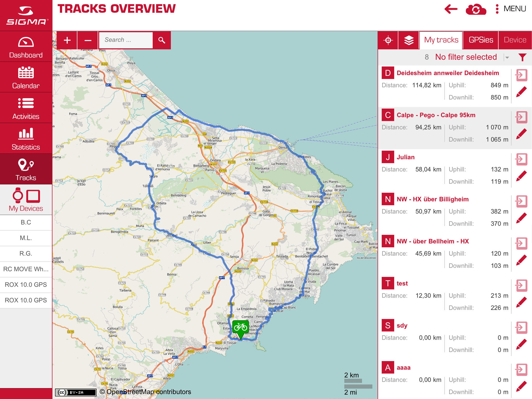The image size is (532, 399).
Task: Select the ROX 10.0 GPS device
Action: (x=26, y=285)
